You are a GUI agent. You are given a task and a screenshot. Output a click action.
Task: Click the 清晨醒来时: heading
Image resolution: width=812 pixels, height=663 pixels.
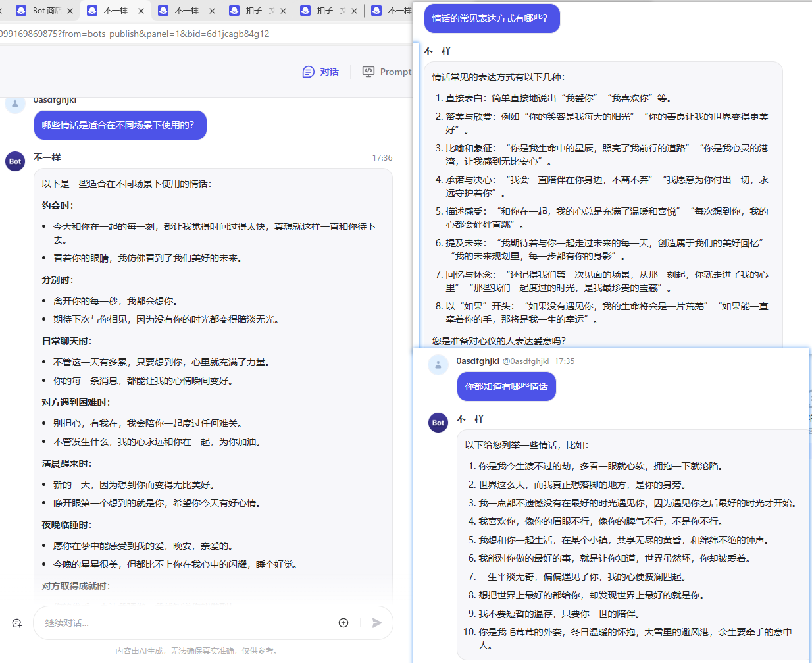pos(67,464)
